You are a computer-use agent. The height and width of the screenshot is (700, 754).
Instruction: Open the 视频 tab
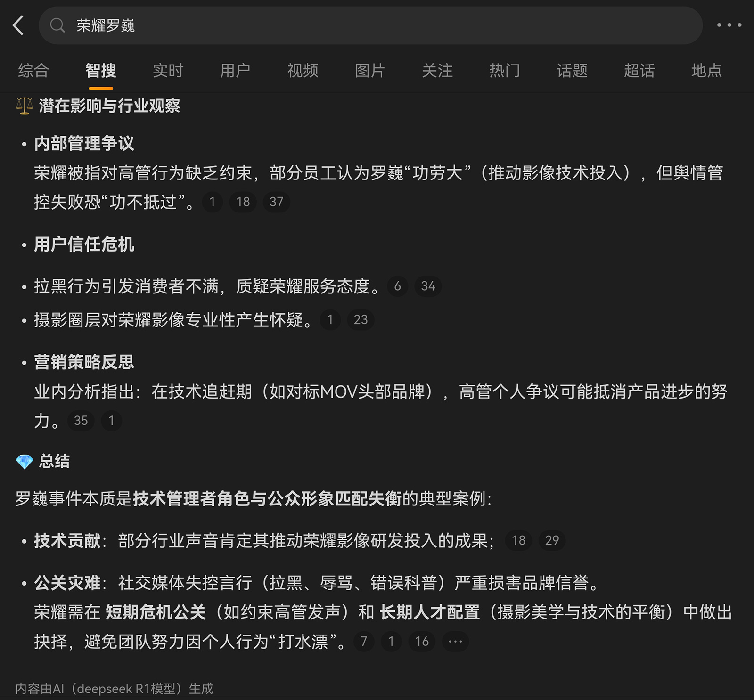[x=302, y=71]
